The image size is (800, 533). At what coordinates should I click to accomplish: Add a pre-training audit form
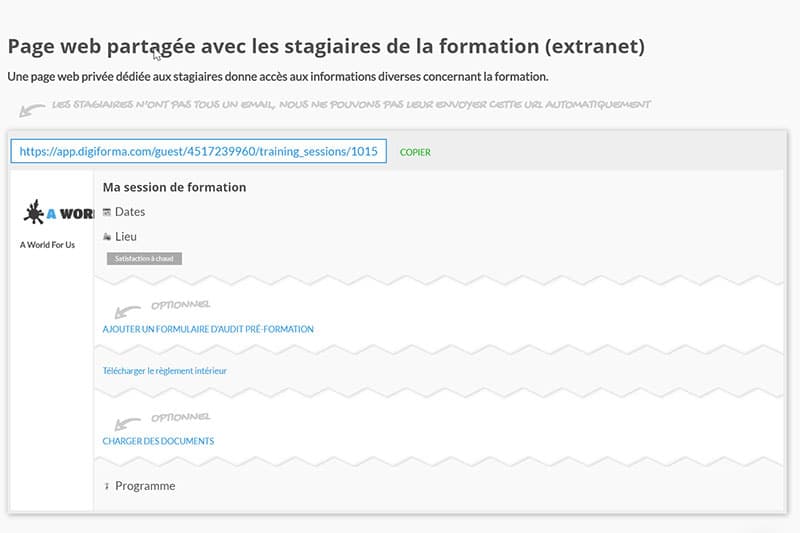tap(208, 329)
